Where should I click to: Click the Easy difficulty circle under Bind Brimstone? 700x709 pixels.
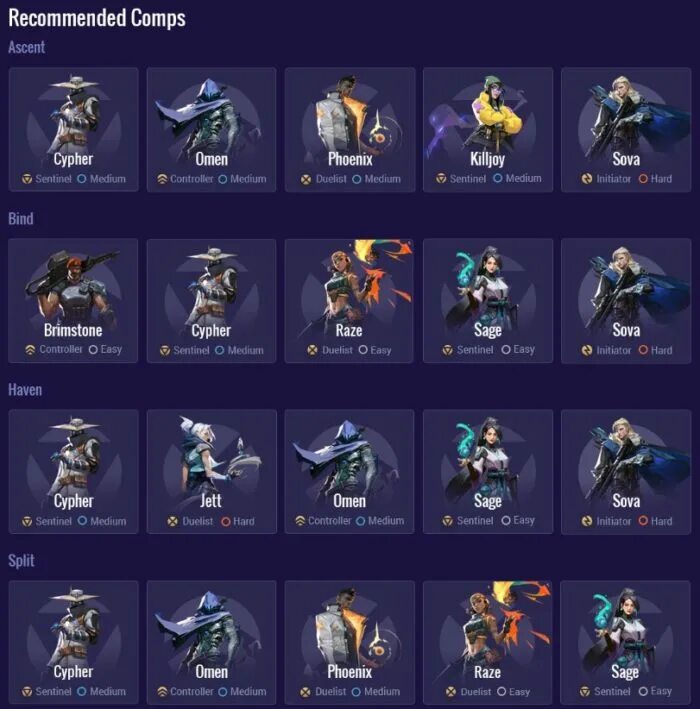tap(93, 350)
